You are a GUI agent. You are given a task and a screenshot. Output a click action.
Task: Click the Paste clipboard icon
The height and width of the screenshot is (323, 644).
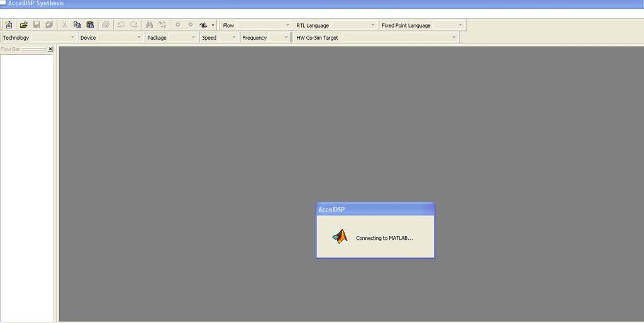pyautogui.click(x=91, y=25)
